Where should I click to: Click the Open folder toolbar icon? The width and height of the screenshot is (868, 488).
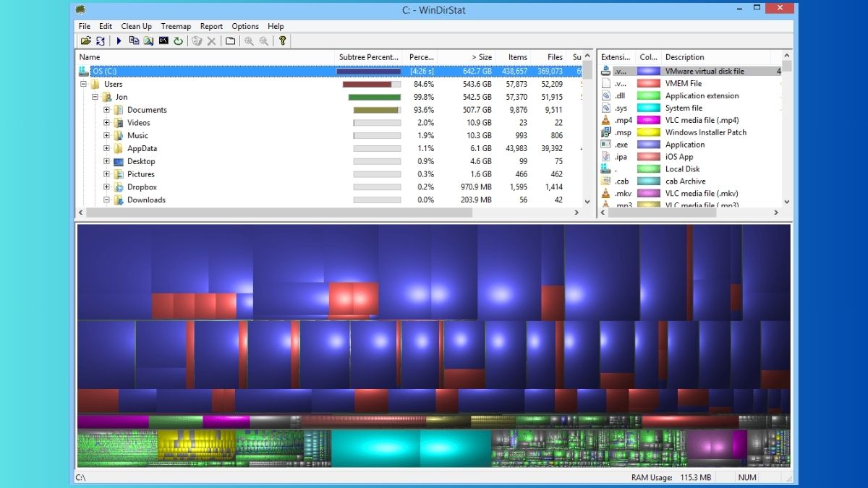tap(85, 41)
